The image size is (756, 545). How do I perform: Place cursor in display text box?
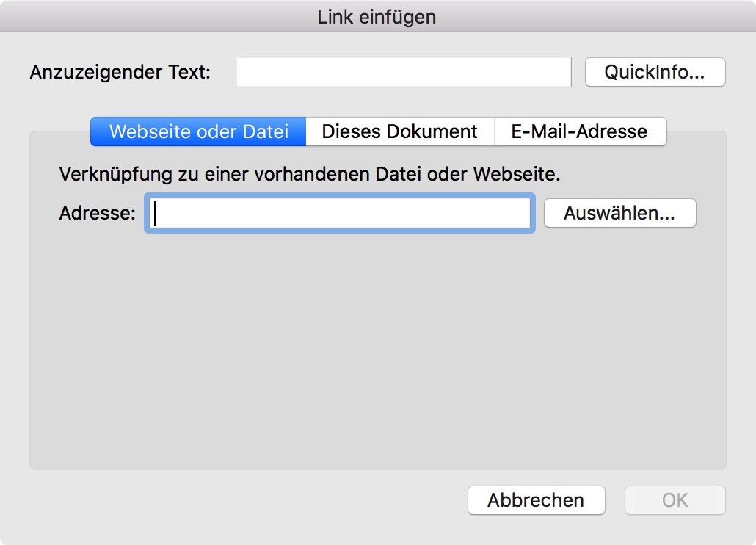(403, 72)
